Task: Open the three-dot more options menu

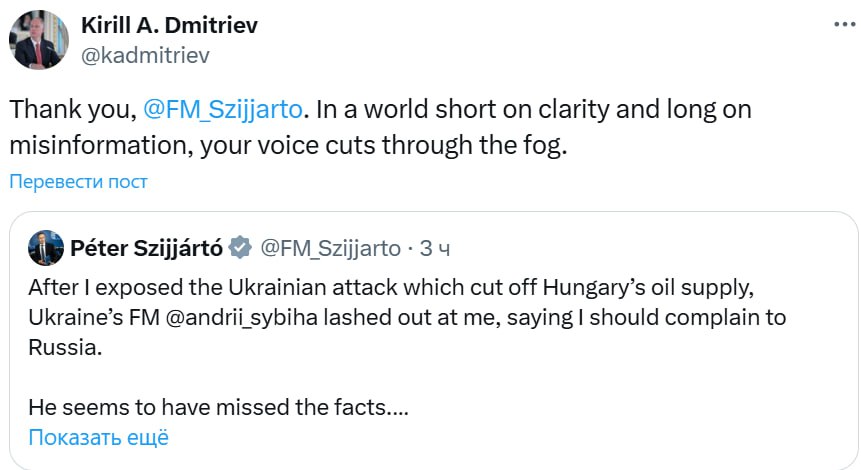Action: pyautogui.click(x=843, y=25)
